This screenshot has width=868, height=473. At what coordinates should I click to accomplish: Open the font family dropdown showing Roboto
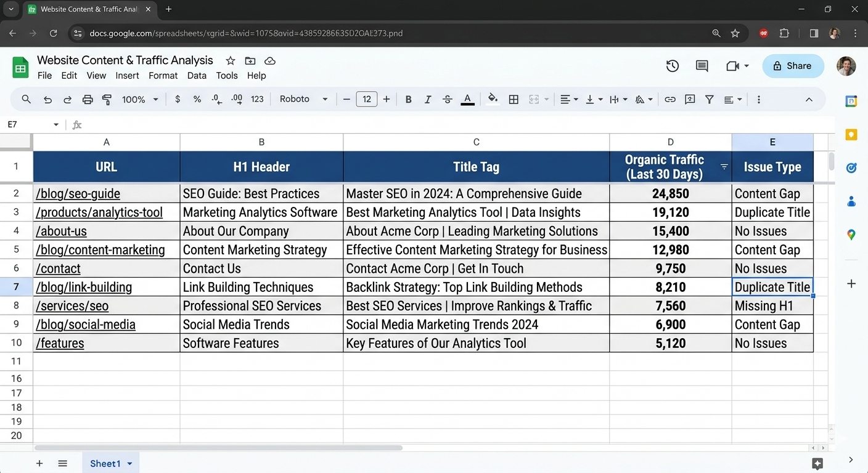[302, 99]
